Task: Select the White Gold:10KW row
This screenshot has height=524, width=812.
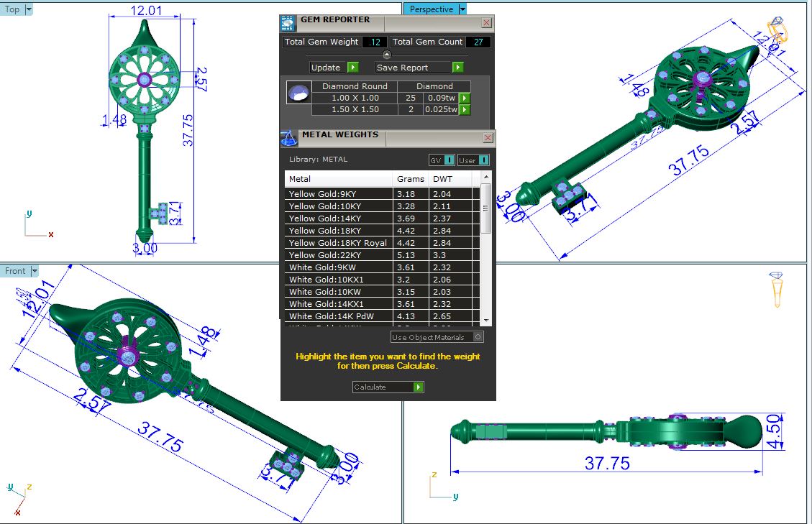Action: [x=382, y=292]
